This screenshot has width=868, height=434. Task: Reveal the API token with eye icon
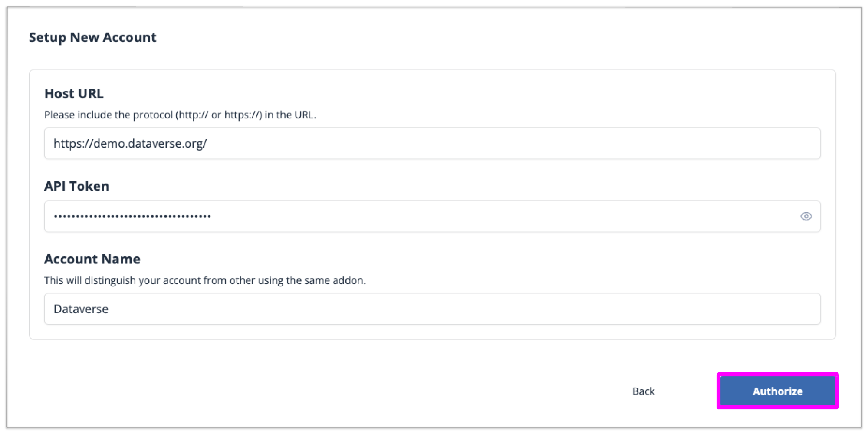point(806,216)
